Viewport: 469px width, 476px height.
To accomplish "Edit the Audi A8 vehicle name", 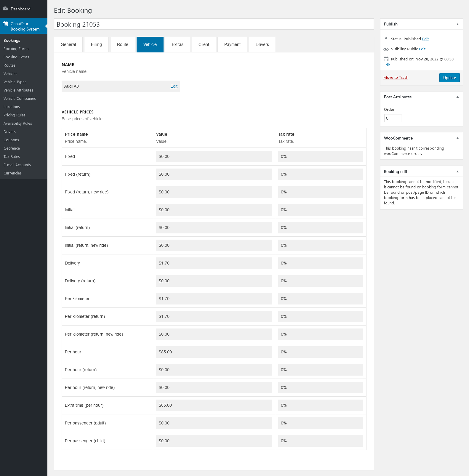I will [x=174, y=86].
